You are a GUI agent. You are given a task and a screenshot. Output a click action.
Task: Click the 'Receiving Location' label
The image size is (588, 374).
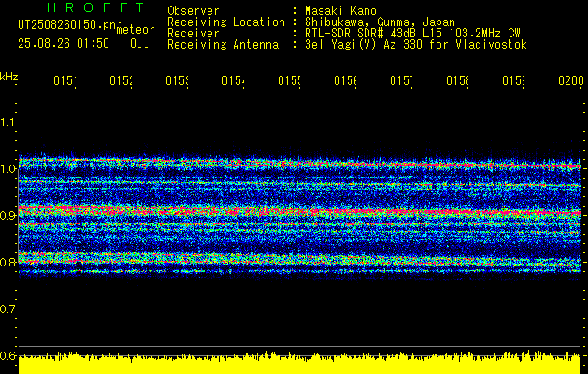tap(226, 22)
